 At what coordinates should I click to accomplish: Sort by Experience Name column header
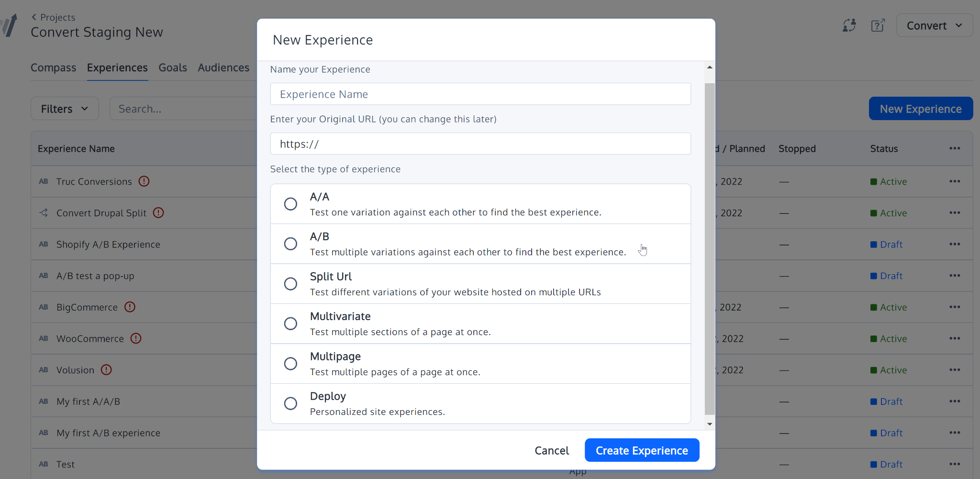pos(76,149)
